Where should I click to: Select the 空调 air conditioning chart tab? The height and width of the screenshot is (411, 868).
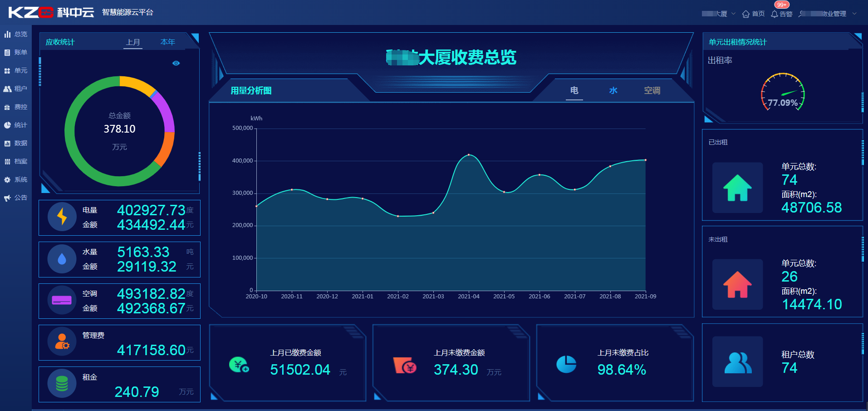click(x=652, y=90)
